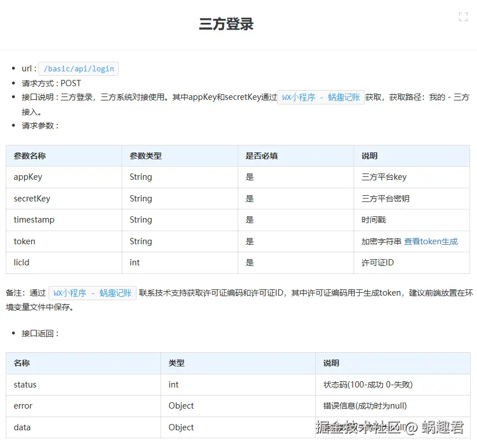
Task: Click the 接口返回 bullet label
Action: [40, 334]
